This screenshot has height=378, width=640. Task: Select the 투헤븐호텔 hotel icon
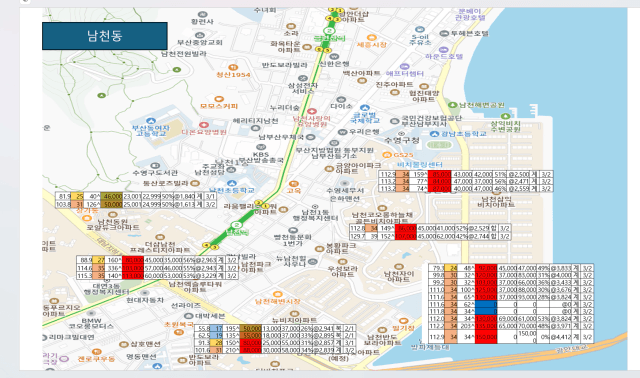(x=444, y=33)
